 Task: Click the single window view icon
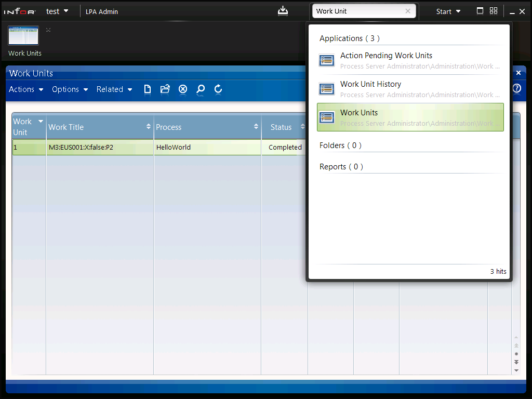tap(480, 11)
